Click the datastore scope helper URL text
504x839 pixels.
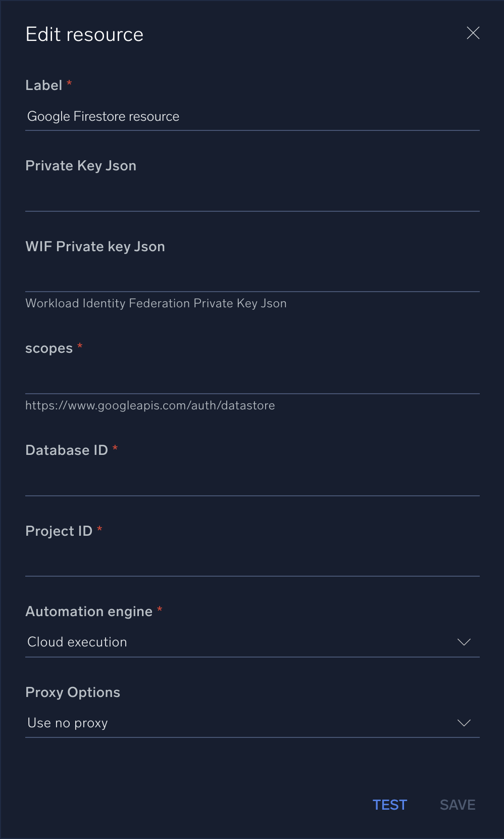tap(149, 405)
